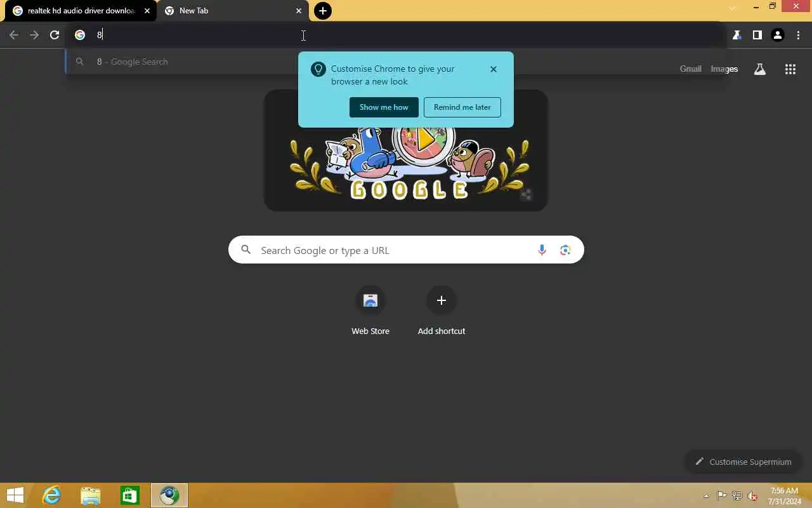Launch Internet Explorer from the taskbar

[x=51, y=495]
